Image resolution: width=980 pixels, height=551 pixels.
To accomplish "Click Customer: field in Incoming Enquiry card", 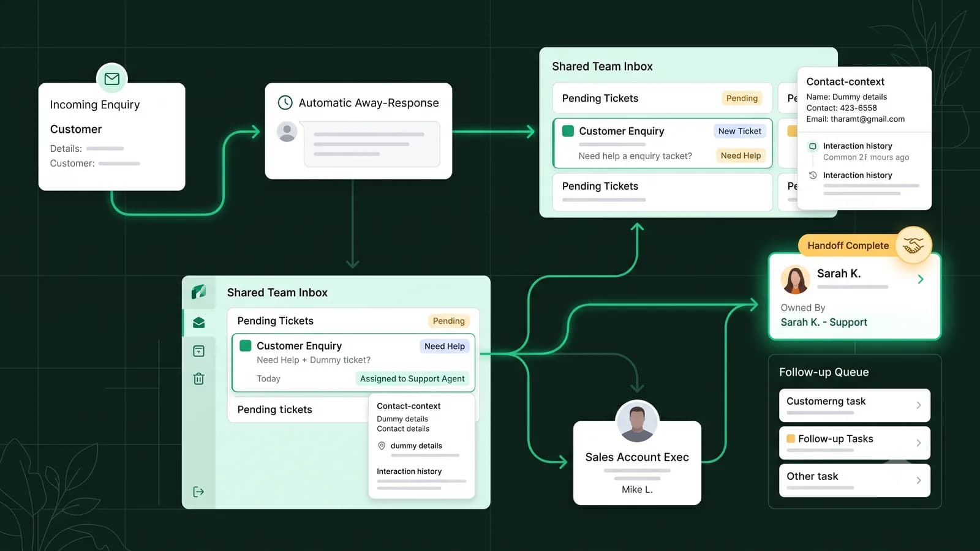I will tap(95, 163).
